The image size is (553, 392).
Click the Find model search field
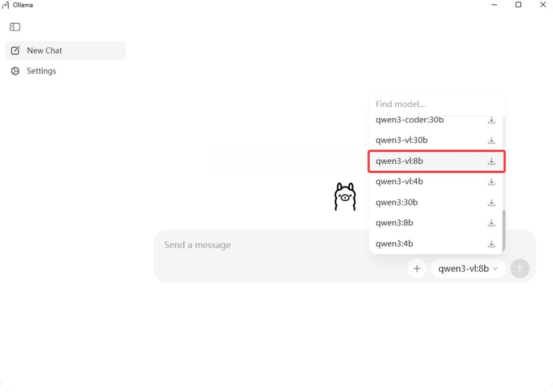coord(437,104)
